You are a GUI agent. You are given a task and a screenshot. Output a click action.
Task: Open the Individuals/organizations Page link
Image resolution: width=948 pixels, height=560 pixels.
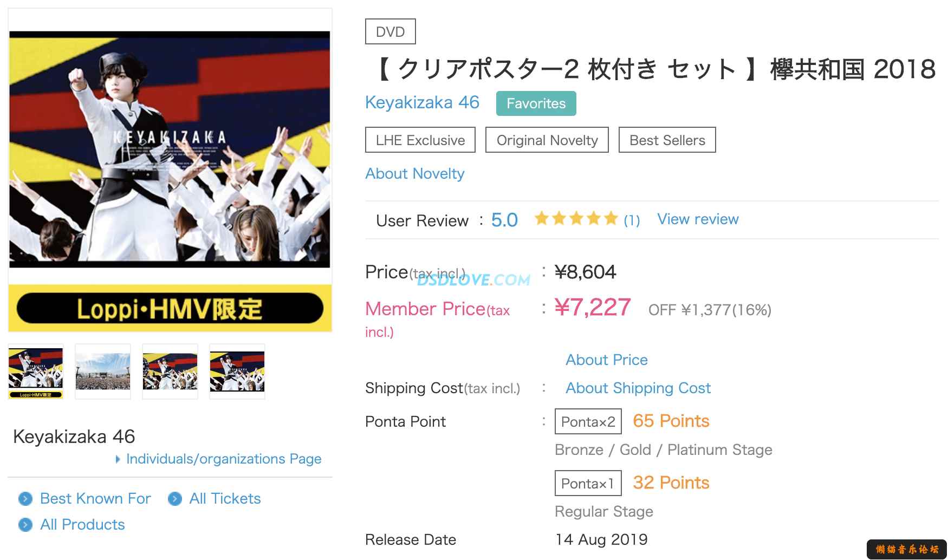pos(224,459)
